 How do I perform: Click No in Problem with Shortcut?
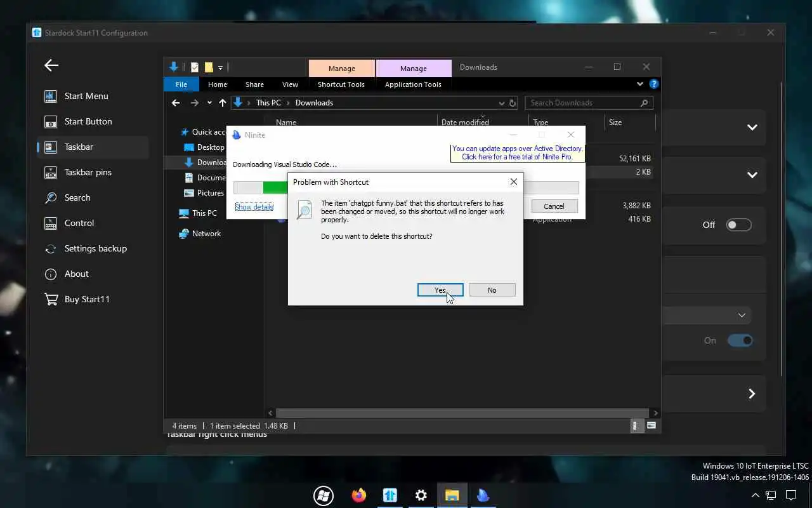(x=492, y=290)
